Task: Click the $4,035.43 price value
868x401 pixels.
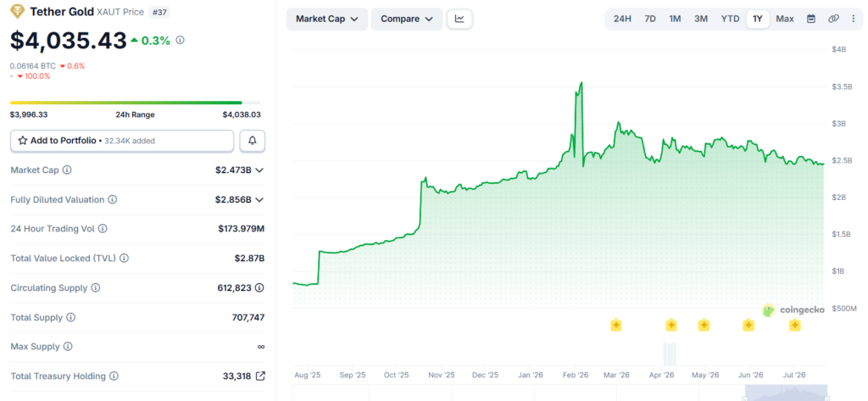Action: click(68, 41)
